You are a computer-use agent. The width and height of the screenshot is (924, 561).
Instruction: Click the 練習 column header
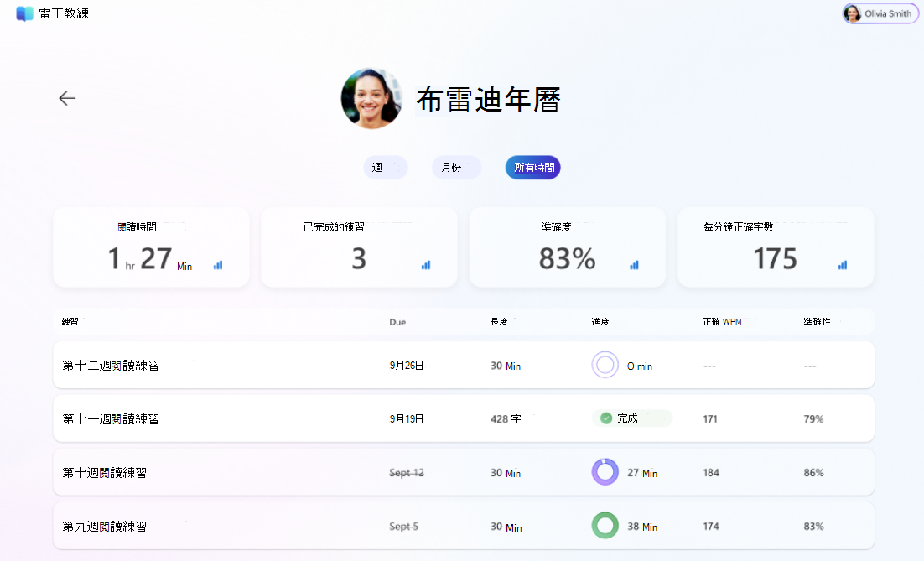pyautogui.click(x=70, y=322)
